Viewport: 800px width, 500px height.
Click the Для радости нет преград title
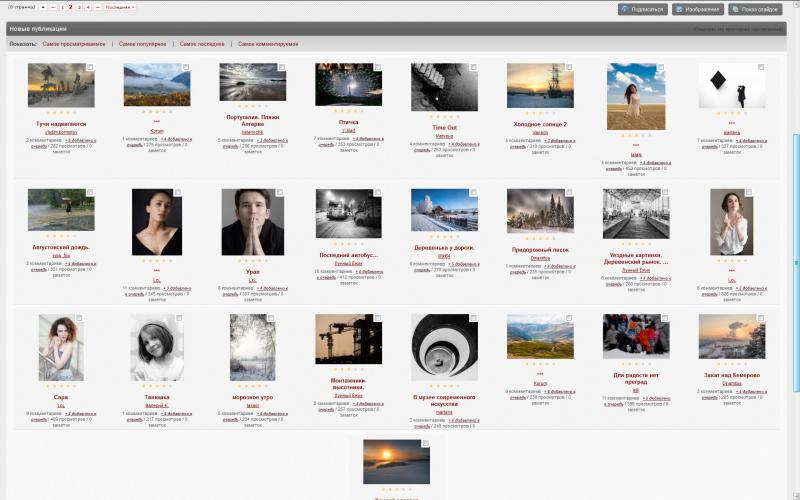(636, 378)
